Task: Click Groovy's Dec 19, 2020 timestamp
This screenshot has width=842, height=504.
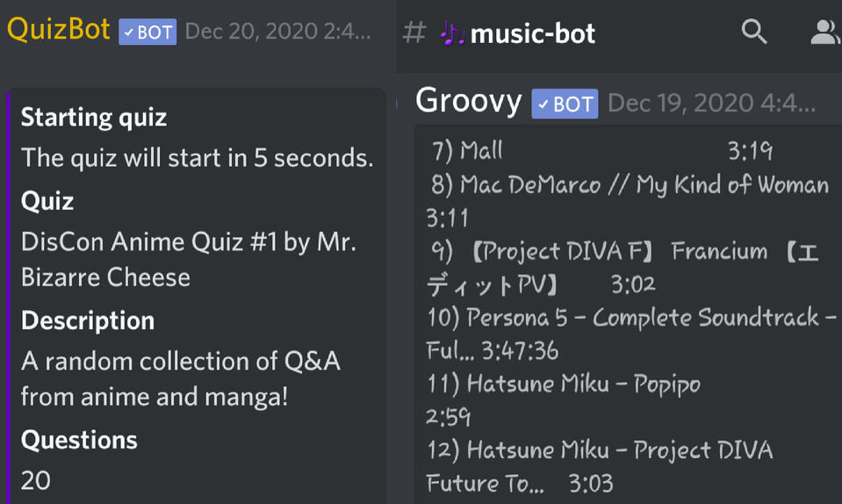Action: [711, 104]
